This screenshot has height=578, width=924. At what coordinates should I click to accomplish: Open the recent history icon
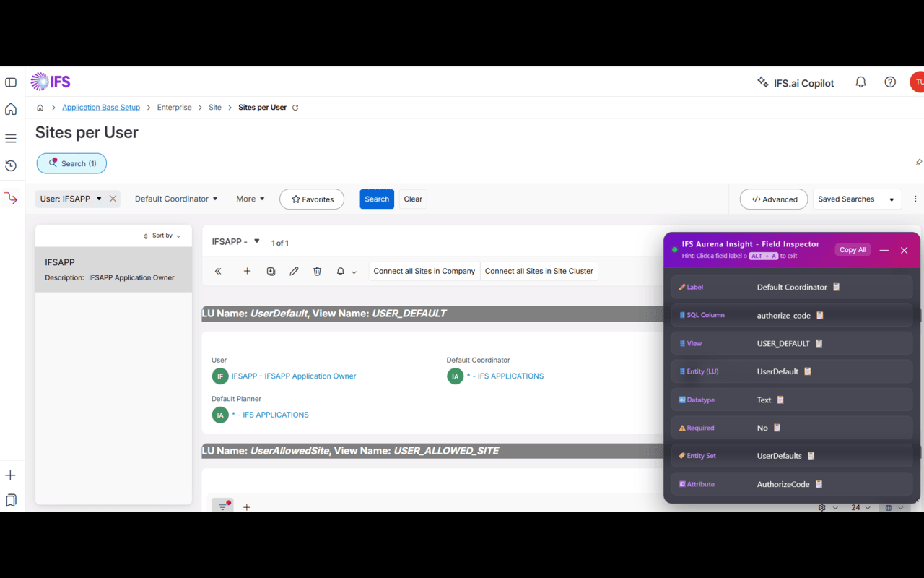(x=11, y=165)
